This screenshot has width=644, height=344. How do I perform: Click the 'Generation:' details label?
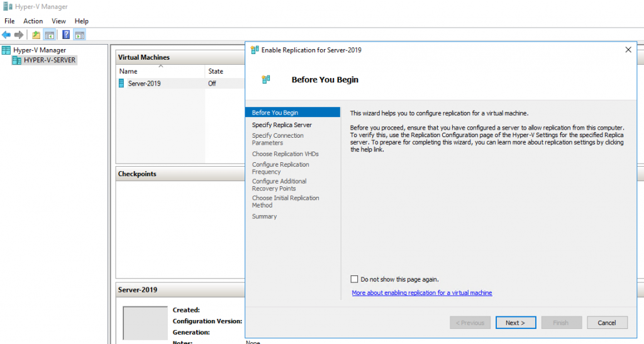(x=191, y=332)
